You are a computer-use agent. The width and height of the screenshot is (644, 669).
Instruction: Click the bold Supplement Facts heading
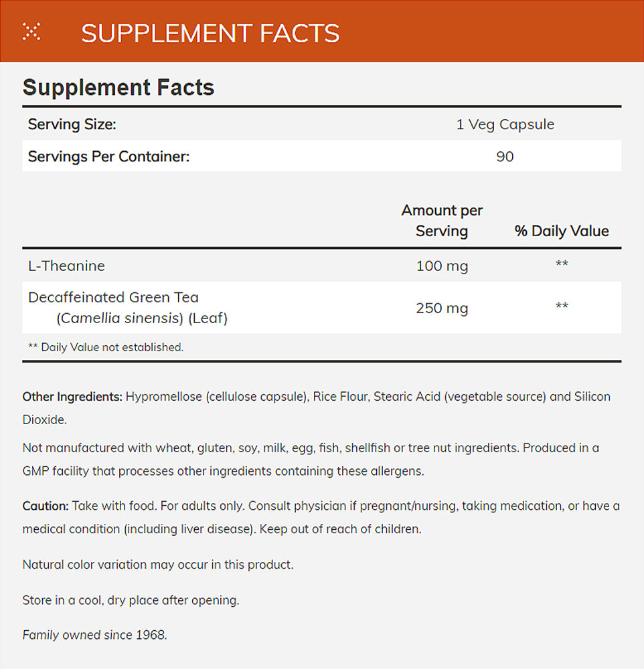[x=118, y=88]
